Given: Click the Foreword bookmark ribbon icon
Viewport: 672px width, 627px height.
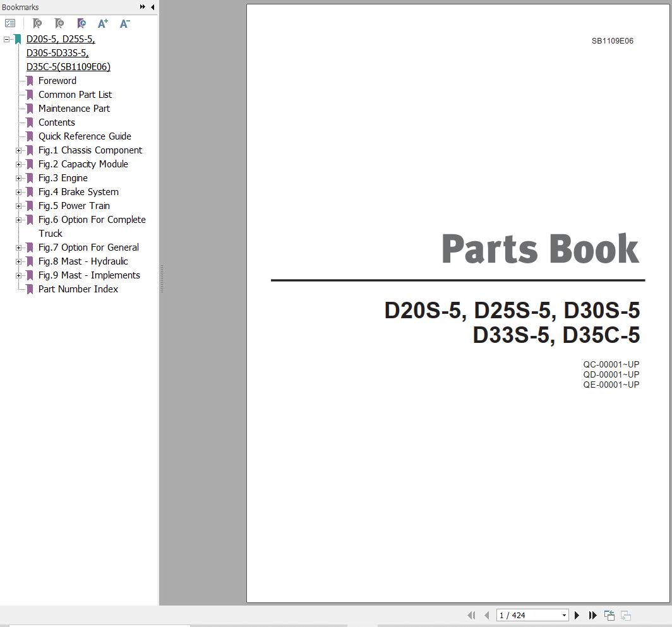Looking at the screenshot, I should pos(30,81).
